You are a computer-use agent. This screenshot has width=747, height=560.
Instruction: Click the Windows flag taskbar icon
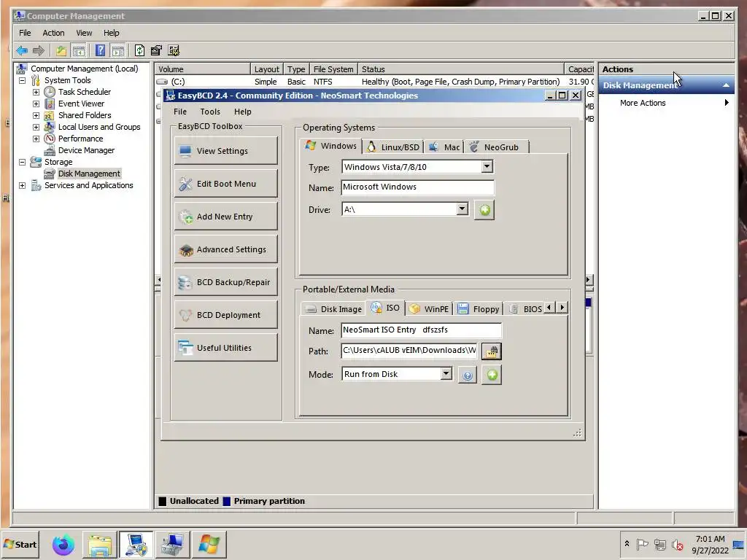tap(209, 545)
